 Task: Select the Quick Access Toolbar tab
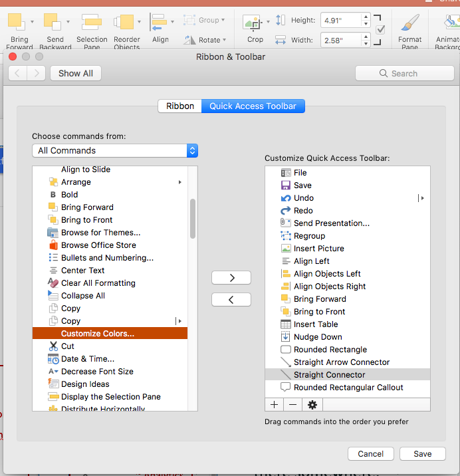(253, 106)
